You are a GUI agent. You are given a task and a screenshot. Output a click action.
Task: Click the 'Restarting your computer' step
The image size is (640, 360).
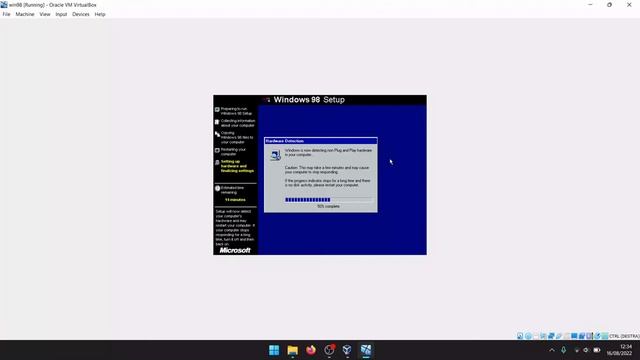click(x=231, y=152)
